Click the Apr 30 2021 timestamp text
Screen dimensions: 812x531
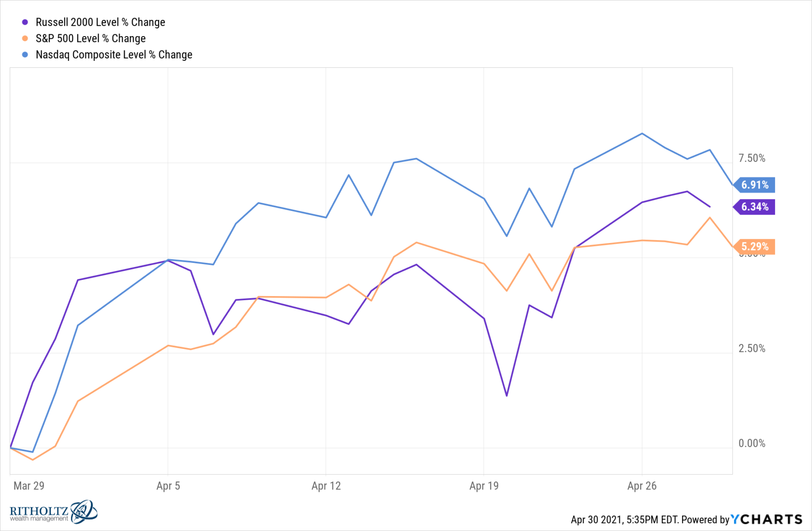[x=624, y=520]
